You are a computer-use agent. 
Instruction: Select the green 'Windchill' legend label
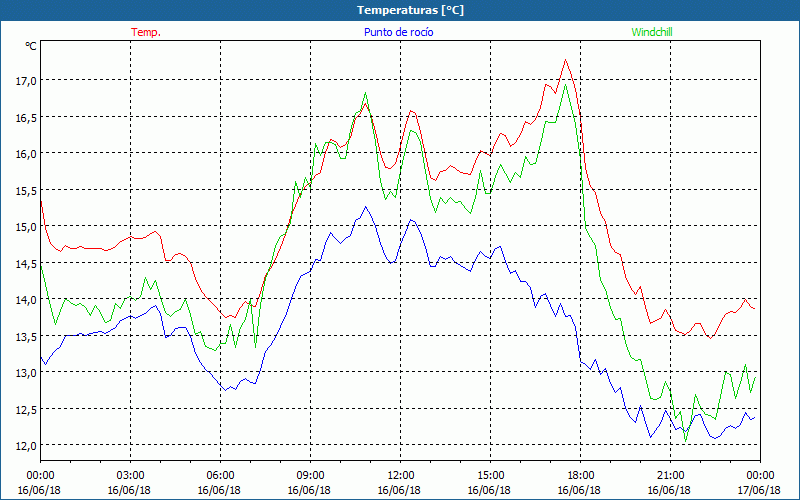652,32
